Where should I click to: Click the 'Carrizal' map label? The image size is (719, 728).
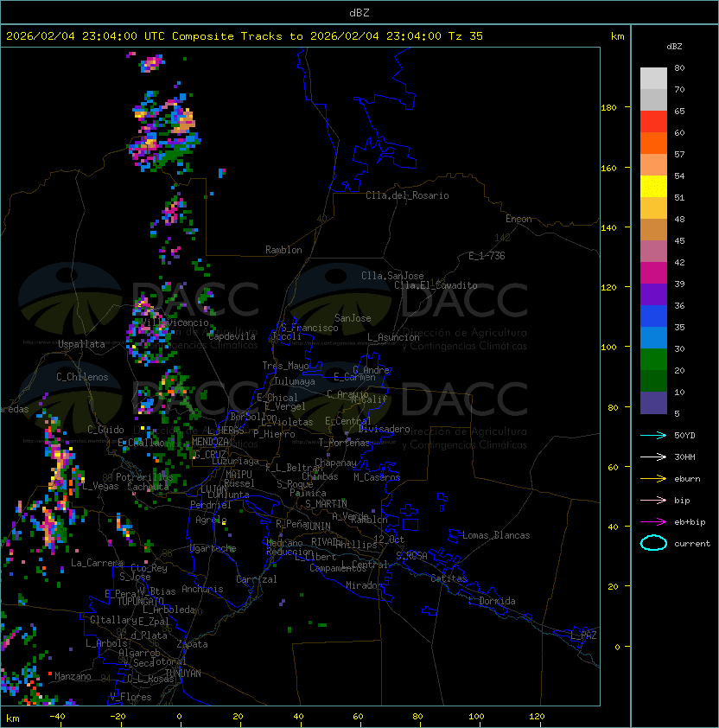257,579
